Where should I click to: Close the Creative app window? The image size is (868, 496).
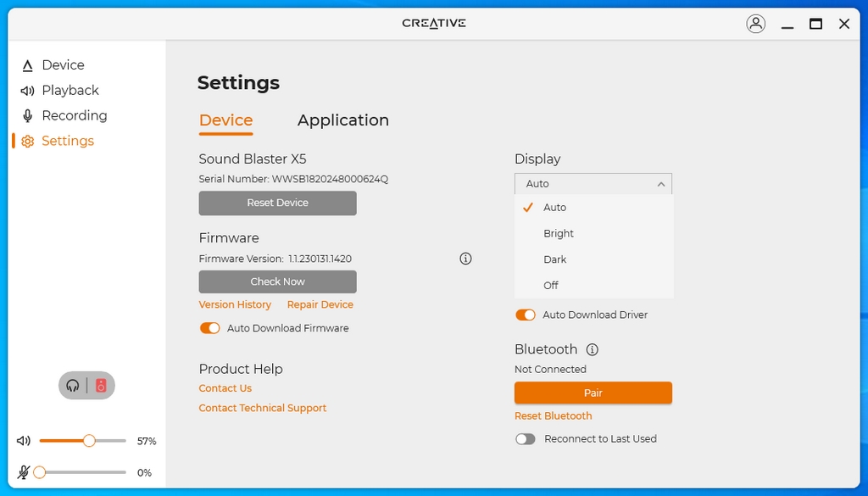(844, 24)
